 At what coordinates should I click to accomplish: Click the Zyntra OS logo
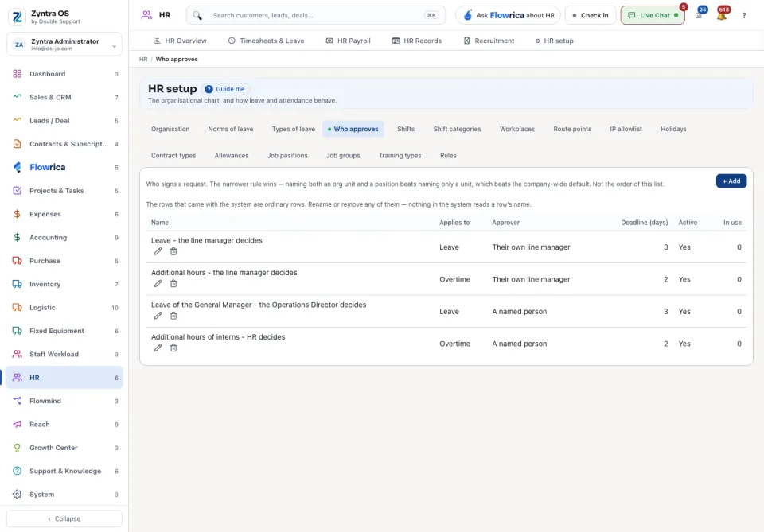17,17
